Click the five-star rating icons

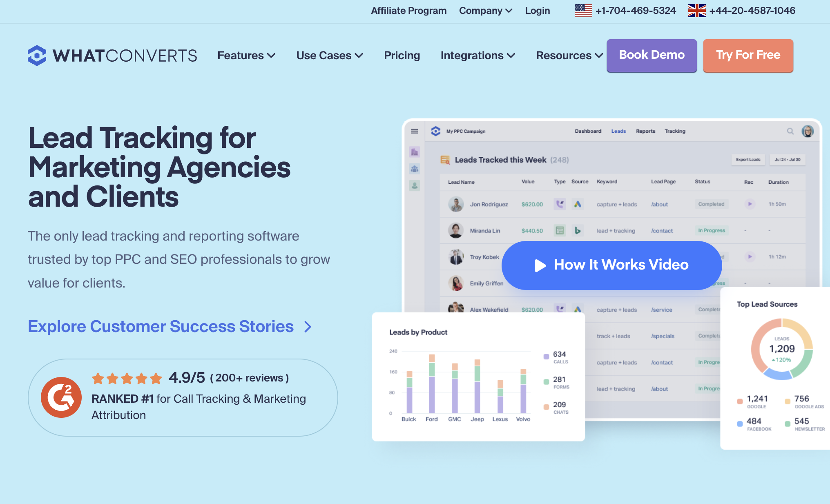coord(127,378)
